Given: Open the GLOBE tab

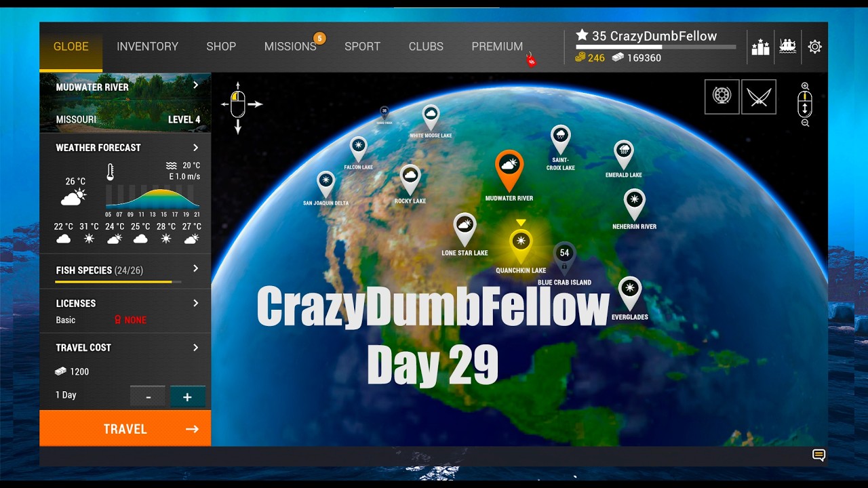Looking at the screenshot, I should (71, 47).
